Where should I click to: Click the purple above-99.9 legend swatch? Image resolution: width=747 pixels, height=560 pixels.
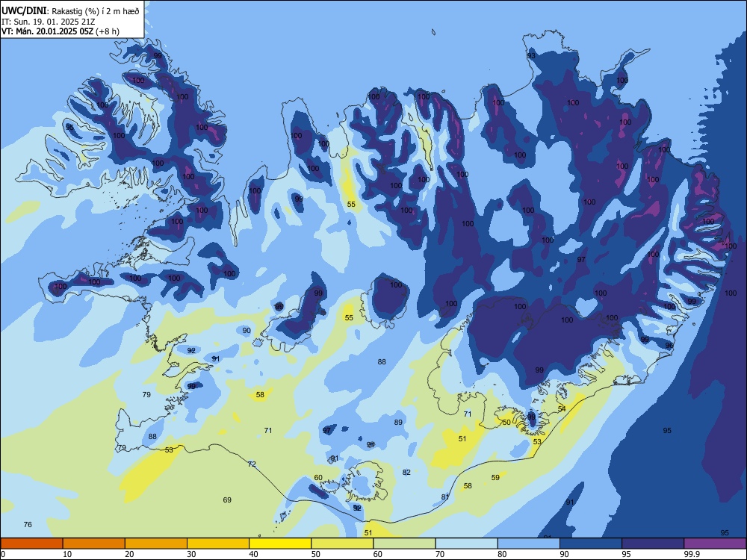click(715, 544)
